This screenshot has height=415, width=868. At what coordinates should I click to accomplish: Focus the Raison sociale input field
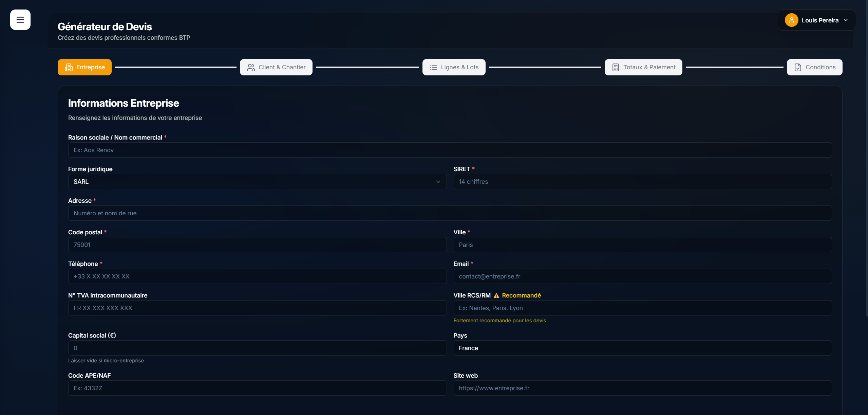pyautogui.click(x=450, y=150)
